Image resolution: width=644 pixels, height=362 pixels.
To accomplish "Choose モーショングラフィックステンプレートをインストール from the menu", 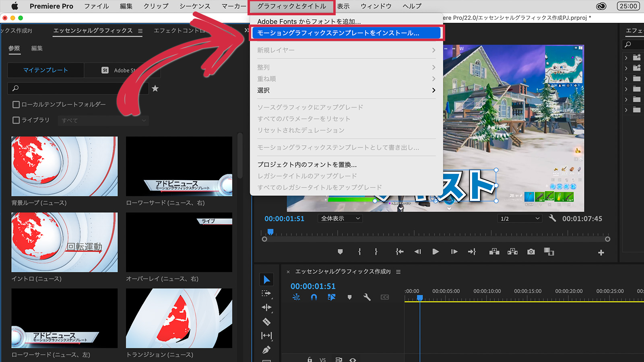I will pos(346,33).
